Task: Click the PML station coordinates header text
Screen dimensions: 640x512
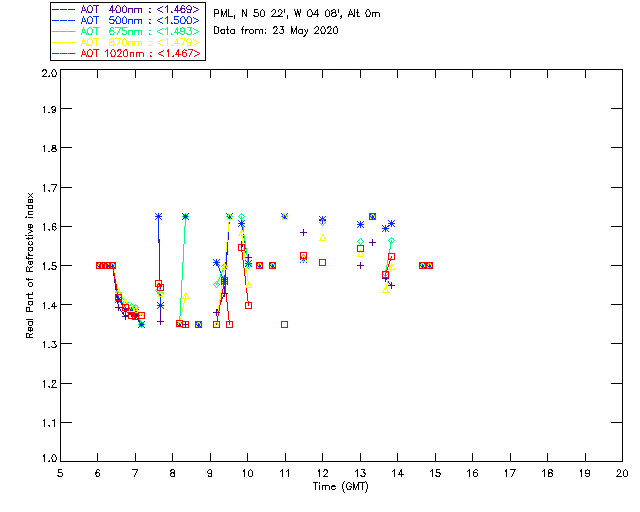Action: (x=297, y=14)
